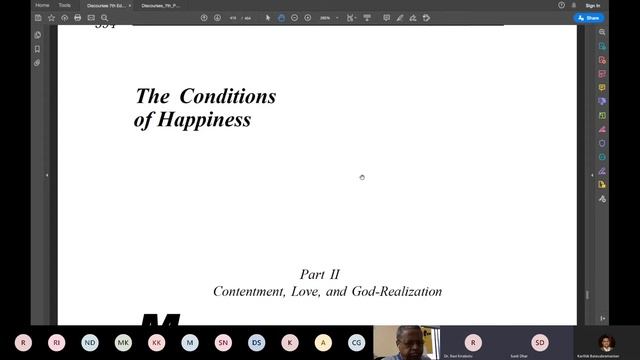Select participant avatar DS

256,343
